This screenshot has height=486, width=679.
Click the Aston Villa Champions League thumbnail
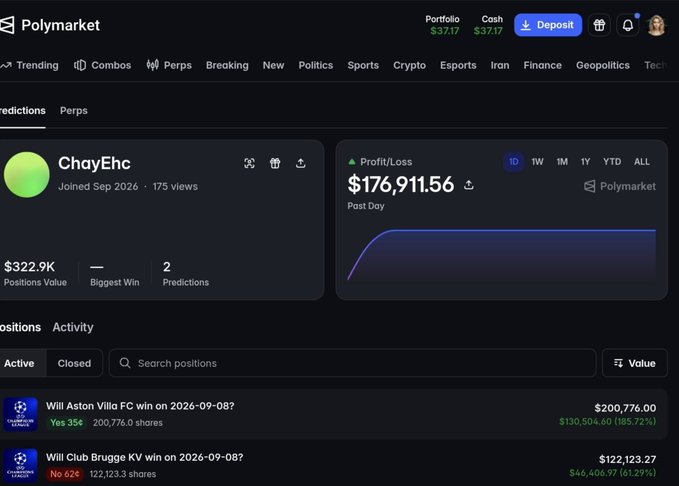[20, 414]
